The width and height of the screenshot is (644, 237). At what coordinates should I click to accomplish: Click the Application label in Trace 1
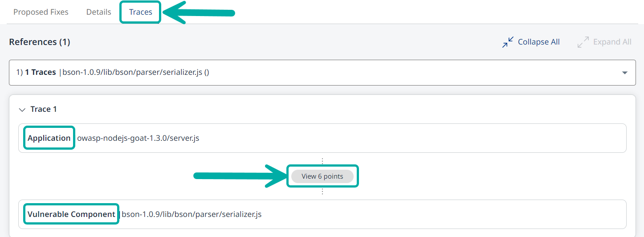pos(49,138)
